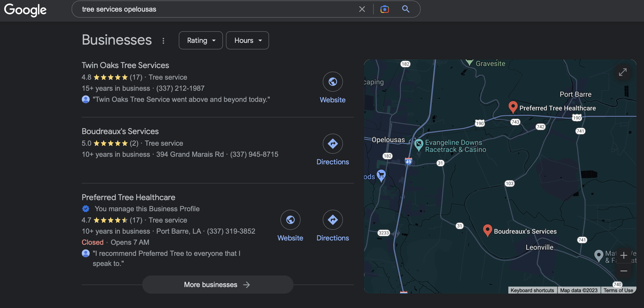Get directions to Boudreaux's Services
Viewport: 644px width, 308px height.
333,144
